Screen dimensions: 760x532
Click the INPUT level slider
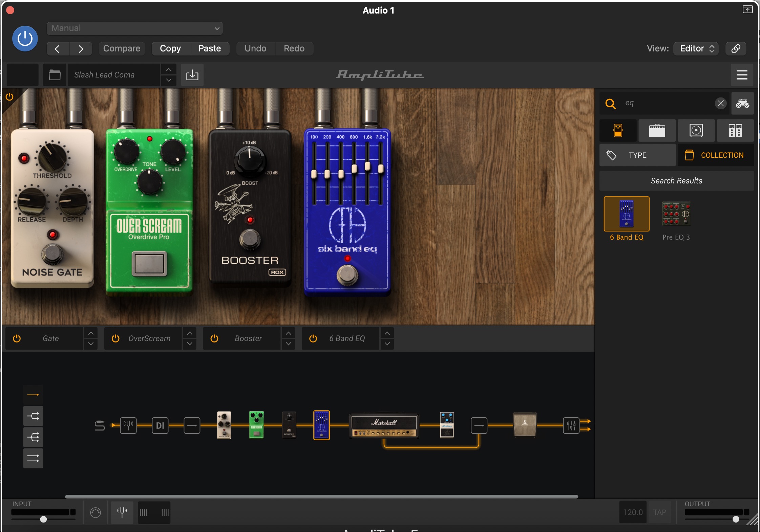pyautogui.click(x=43, y=519)
